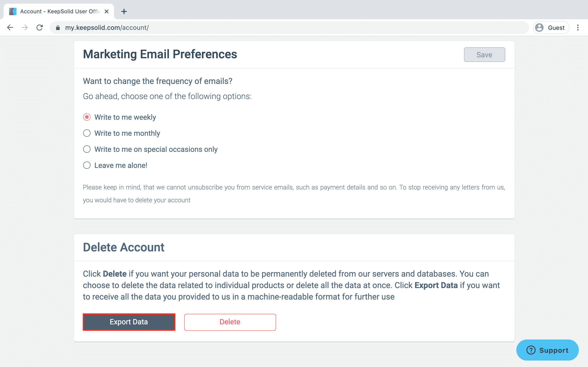Click the Support question mark icon

click(531, 350)
